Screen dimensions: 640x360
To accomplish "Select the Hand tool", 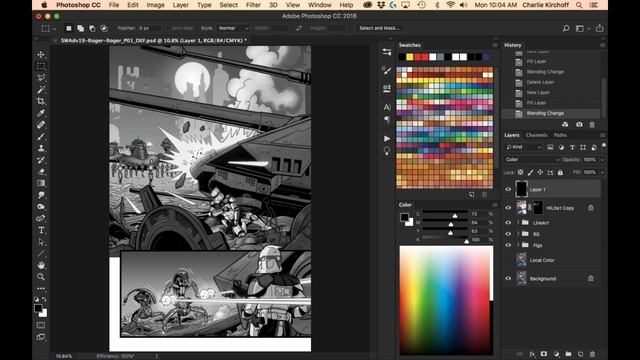I will [41, 265].
